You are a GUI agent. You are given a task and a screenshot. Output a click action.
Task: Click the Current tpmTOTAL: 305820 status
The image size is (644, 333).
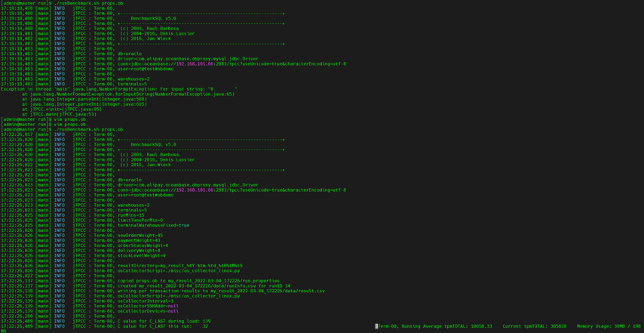pyautogui.click(x=535, y=326)
